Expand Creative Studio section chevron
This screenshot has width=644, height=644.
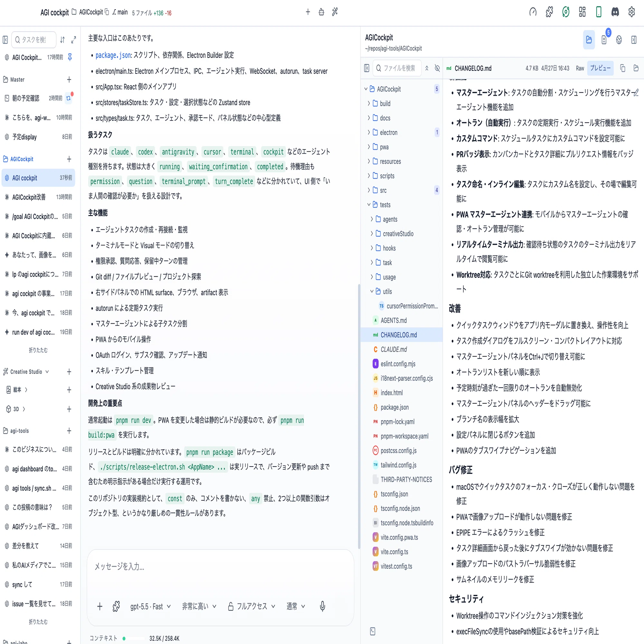pyautogui.click(x=47, y=372)
